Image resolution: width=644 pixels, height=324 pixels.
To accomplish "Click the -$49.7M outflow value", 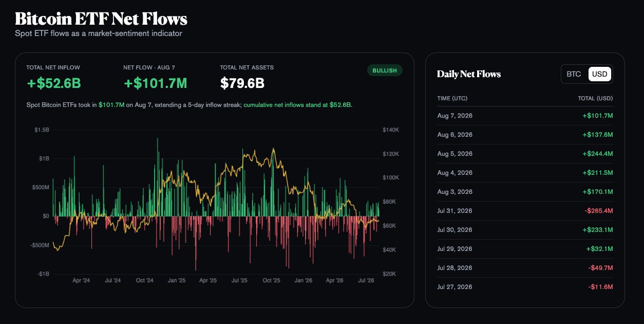I will tap(600, 268).
